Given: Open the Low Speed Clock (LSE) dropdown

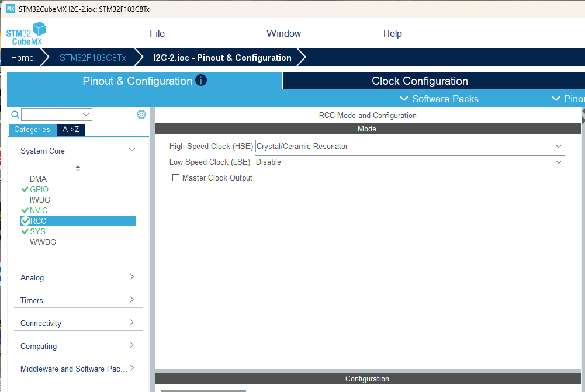Looking at the screenshot, I should pyautogui.click(x=410, y=162).
